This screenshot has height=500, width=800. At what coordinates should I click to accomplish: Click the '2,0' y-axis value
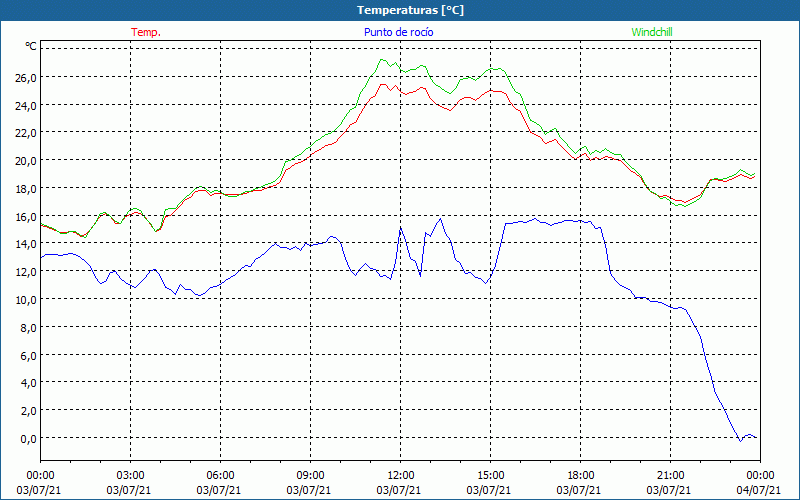click(x=28, y=411)
